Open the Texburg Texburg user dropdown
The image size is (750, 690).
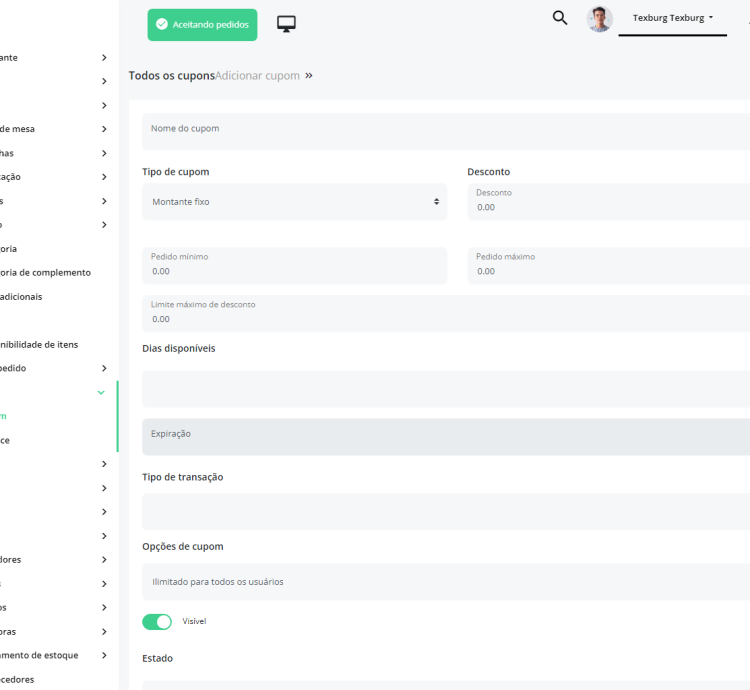coord(672,18)
